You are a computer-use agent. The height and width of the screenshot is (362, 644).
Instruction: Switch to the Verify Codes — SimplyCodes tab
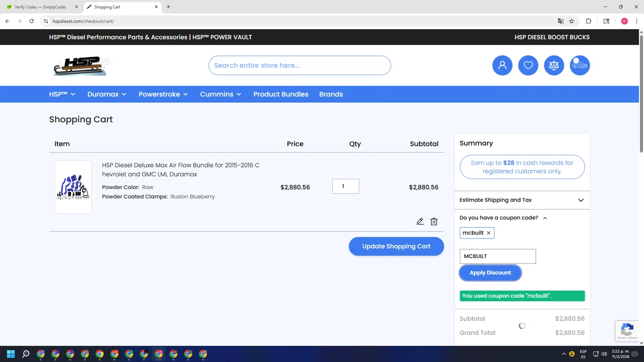(40, 7)
